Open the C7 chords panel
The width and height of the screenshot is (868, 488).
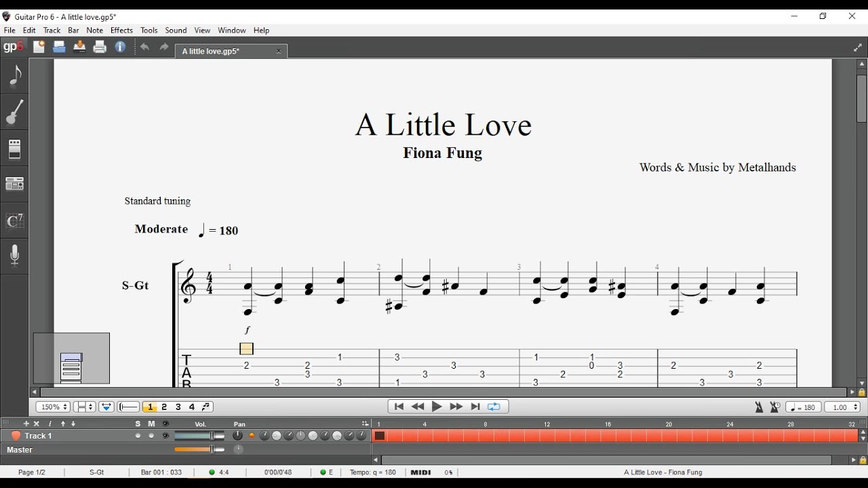click(x=15, y=221)
